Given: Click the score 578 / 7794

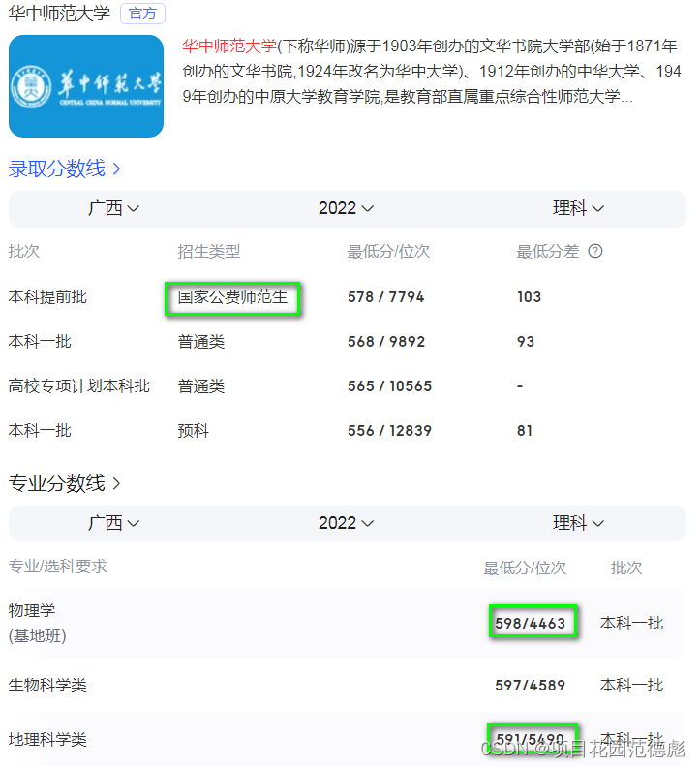Looking at the screenshot, I should click(386, 297).
